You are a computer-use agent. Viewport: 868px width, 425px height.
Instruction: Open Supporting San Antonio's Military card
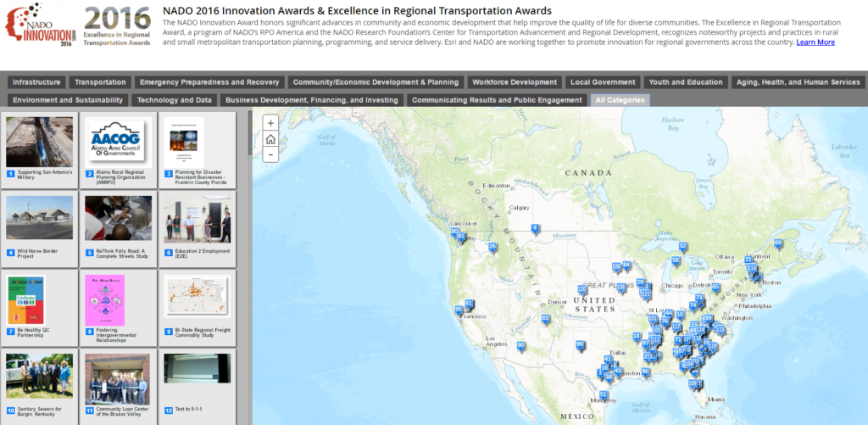tap(39, 150)
